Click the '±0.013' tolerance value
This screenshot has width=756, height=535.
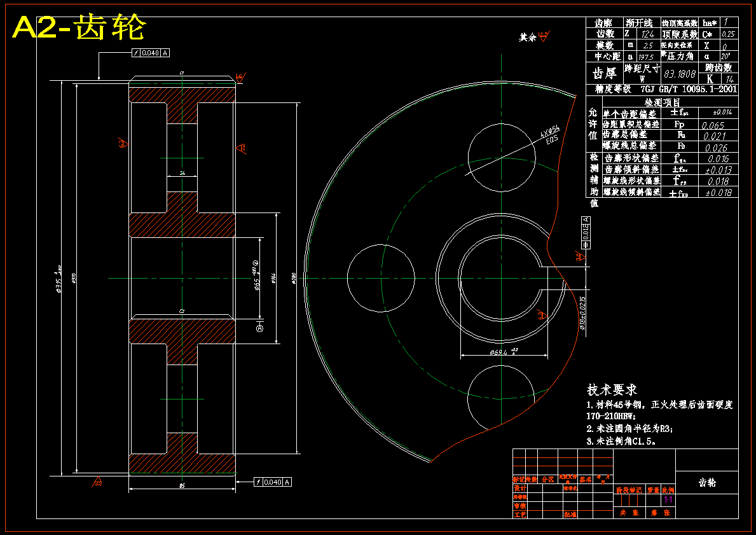[718, 170]
